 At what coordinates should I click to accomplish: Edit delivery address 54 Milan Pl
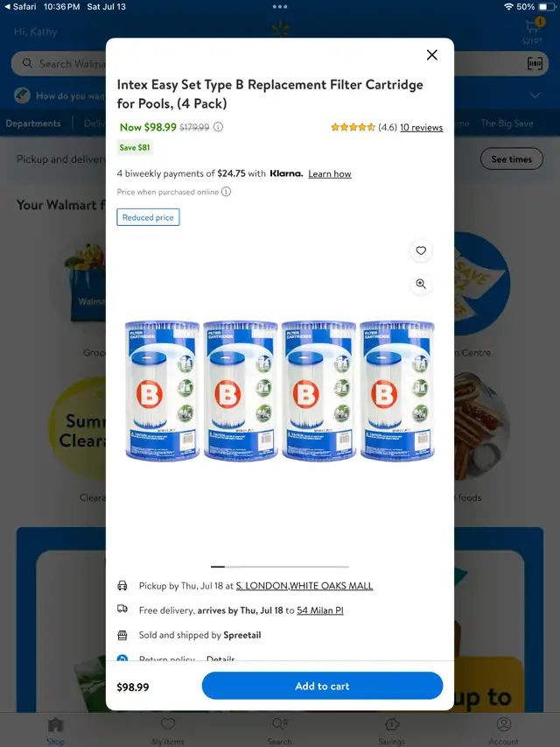pyautogui.click(x=320, y=610)
